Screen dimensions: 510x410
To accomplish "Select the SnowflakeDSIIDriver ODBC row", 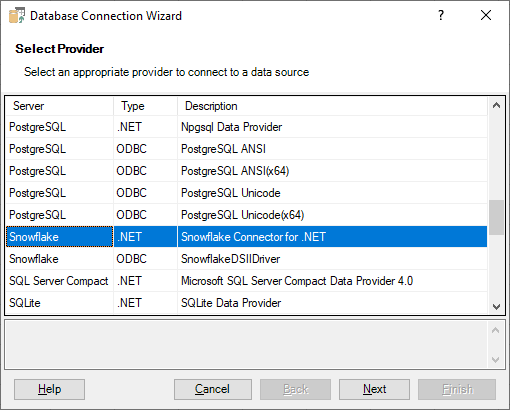I will coord(247,259).
